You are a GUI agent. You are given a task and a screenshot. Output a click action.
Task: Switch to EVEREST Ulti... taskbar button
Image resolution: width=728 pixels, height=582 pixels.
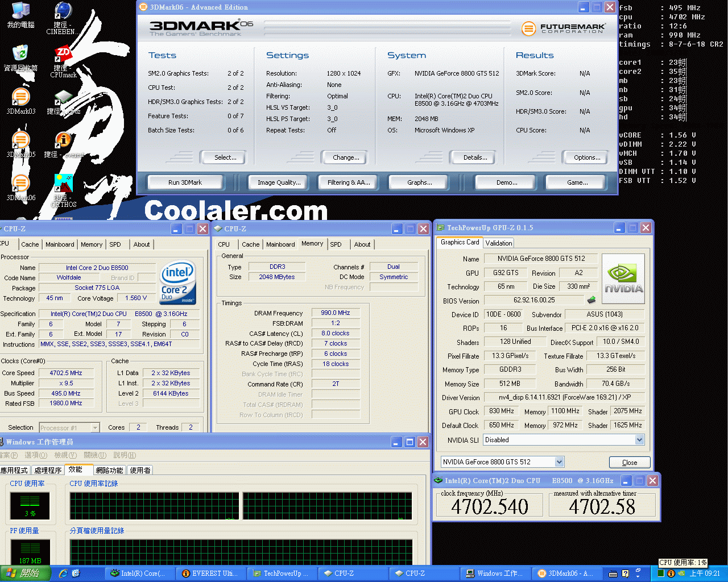(x=210, y=573)
